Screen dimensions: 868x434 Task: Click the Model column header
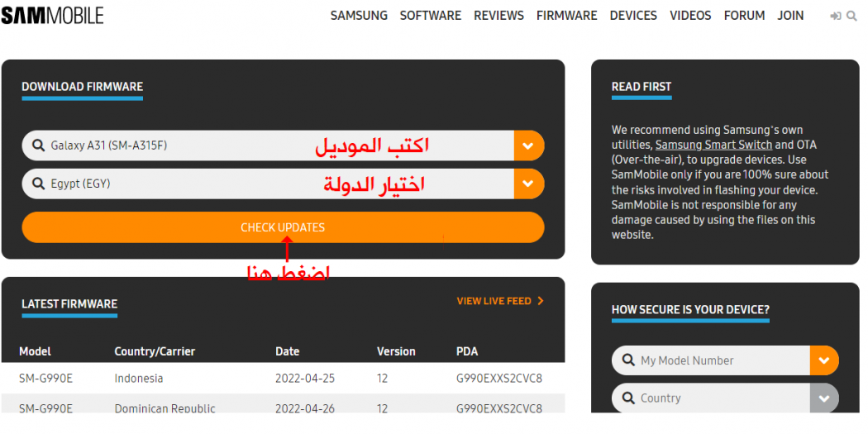[35, 351]
